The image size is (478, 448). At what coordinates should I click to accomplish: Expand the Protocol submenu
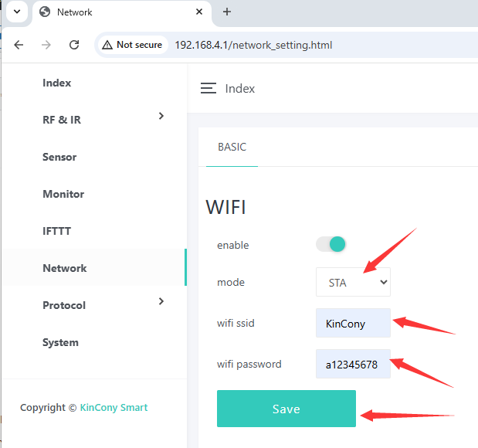tap(161, 301)
